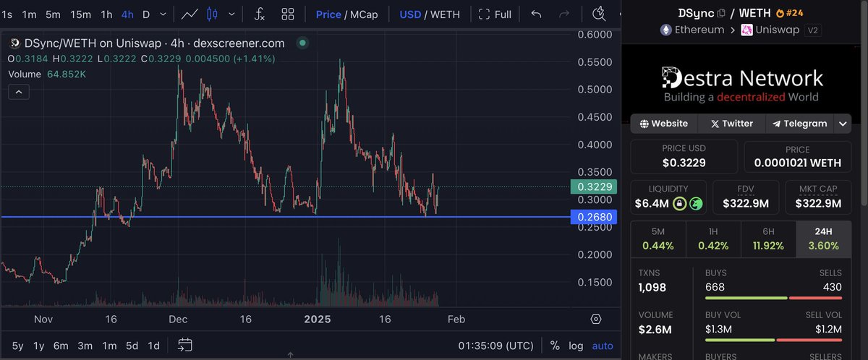Open the Telegram link button
This screenshot has width=868, height=360.
click(799, 124)
